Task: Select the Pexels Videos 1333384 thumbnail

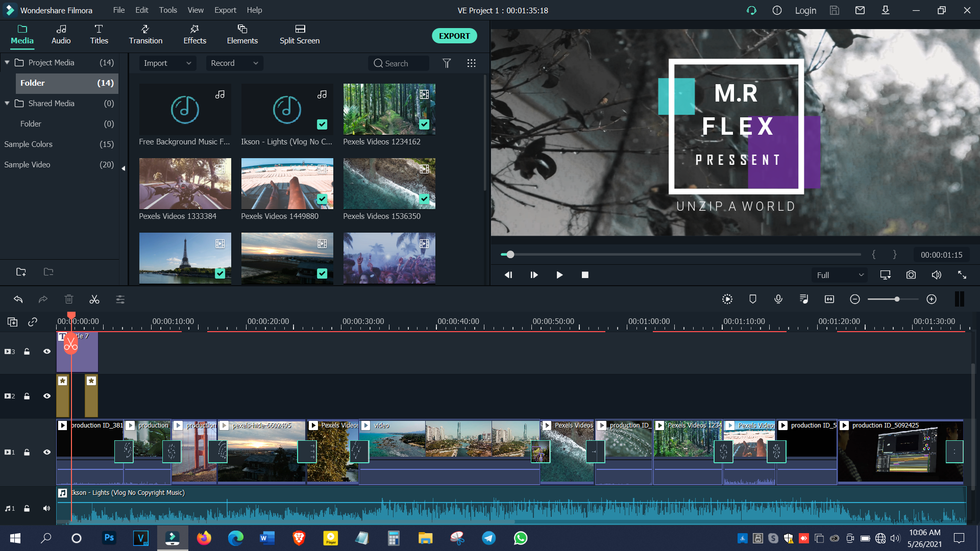Action: click(x=185, y=183)
